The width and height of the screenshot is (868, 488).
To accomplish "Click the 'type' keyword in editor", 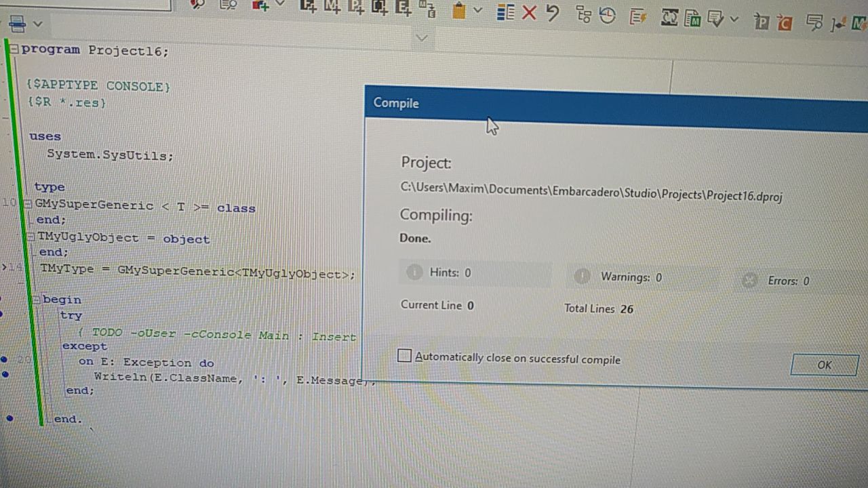I will point(50,186).
